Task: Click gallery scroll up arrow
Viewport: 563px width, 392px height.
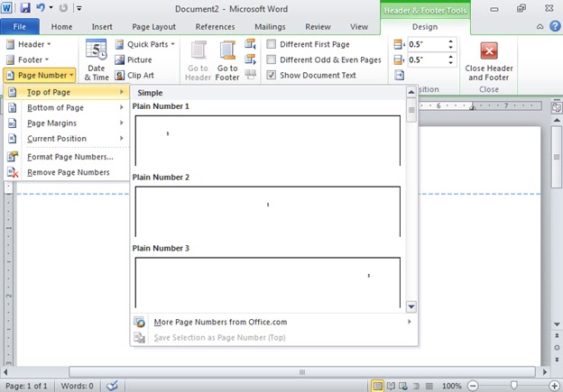Action: coord(411,92)
